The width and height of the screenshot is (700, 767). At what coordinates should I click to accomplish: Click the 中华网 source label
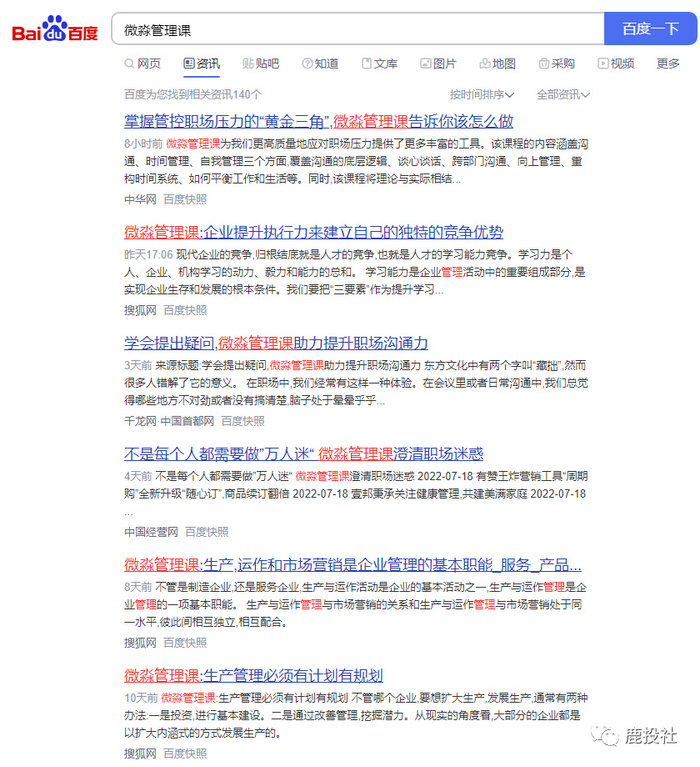(x=140, y=200)
